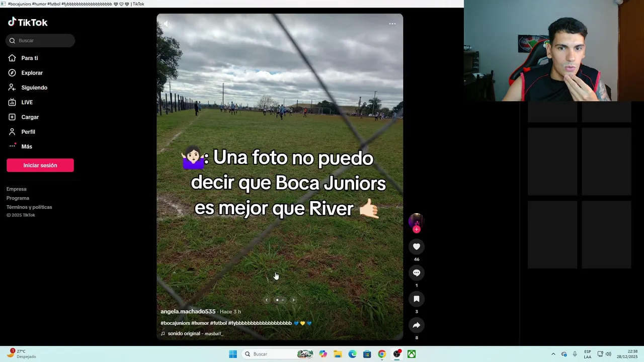Open Google Chrome from taskbar
644x362 pixels.
pos(382,354)
